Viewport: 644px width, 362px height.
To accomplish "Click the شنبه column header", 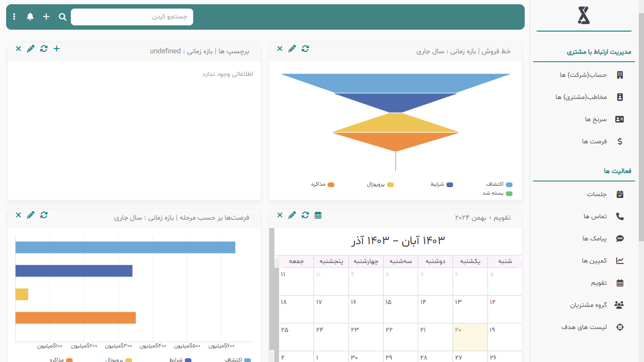I will (505, 261).
